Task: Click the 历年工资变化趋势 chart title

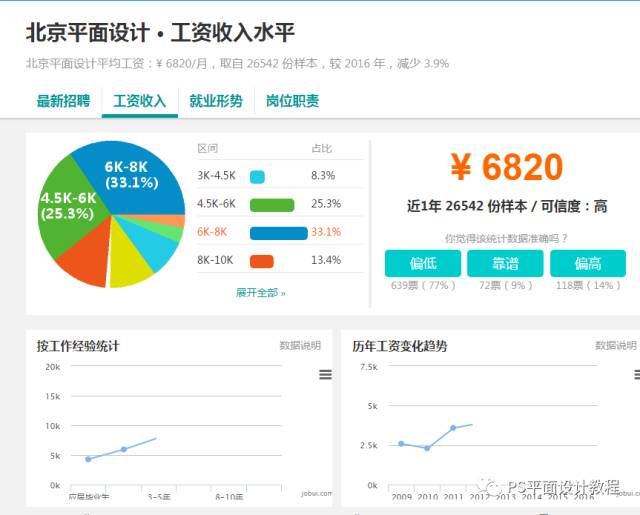Action: [400, 346]
